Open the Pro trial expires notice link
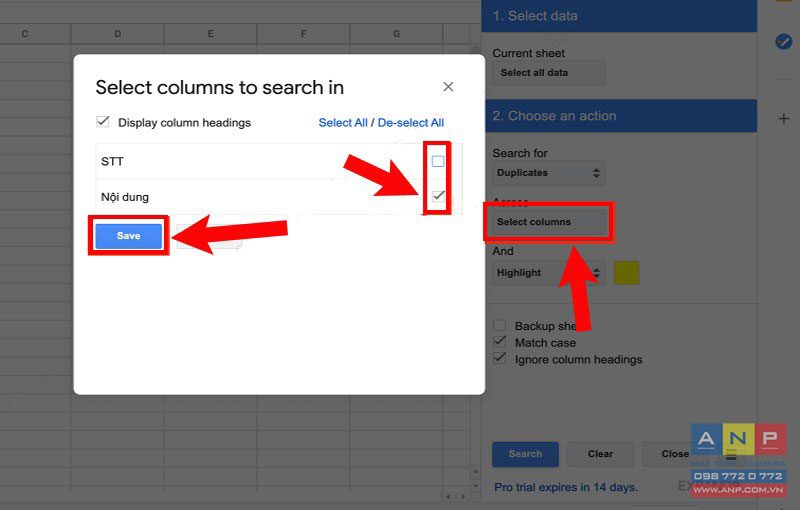The height and width of the screenshot is (510, 800). 566,487
